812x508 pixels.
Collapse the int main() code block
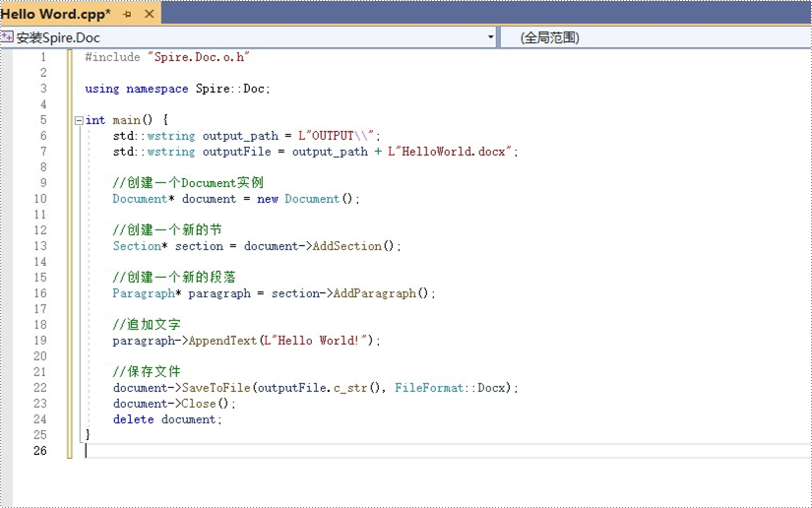point(79,120)
